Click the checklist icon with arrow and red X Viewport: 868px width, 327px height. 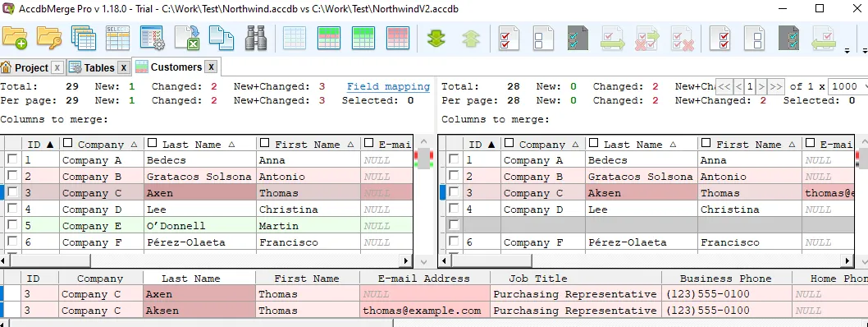pos(647,38)
